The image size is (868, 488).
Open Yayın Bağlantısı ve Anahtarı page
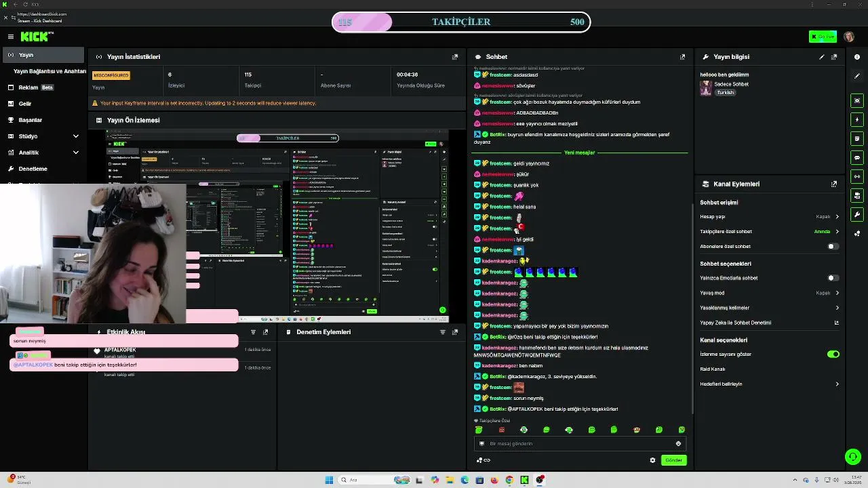[x=50, y=71]
